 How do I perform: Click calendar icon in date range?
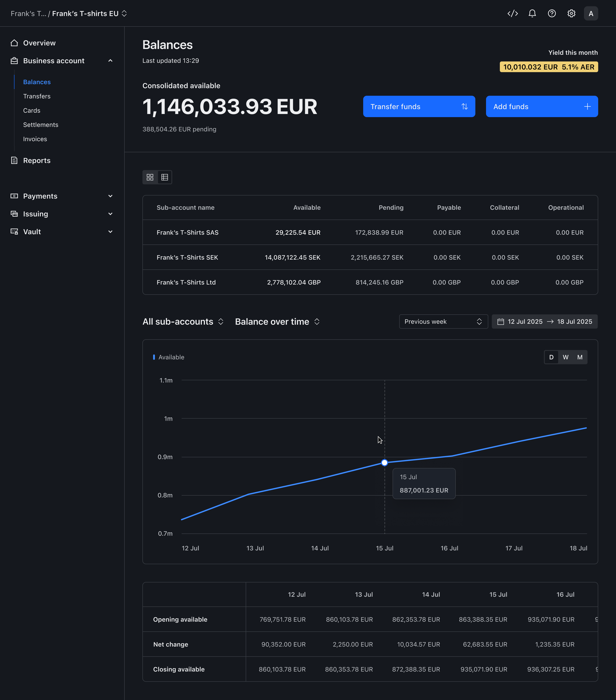coord(500,322)
